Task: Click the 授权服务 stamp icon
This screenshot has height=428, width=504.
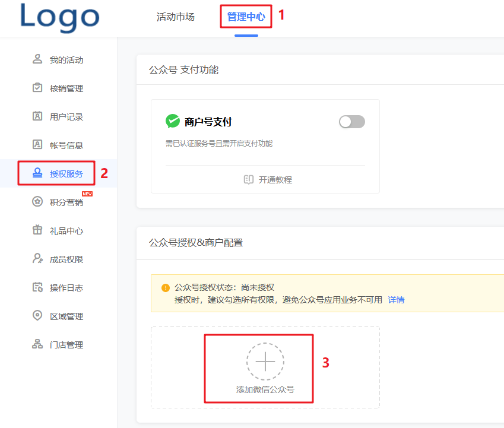Action: tap(37, 173)
